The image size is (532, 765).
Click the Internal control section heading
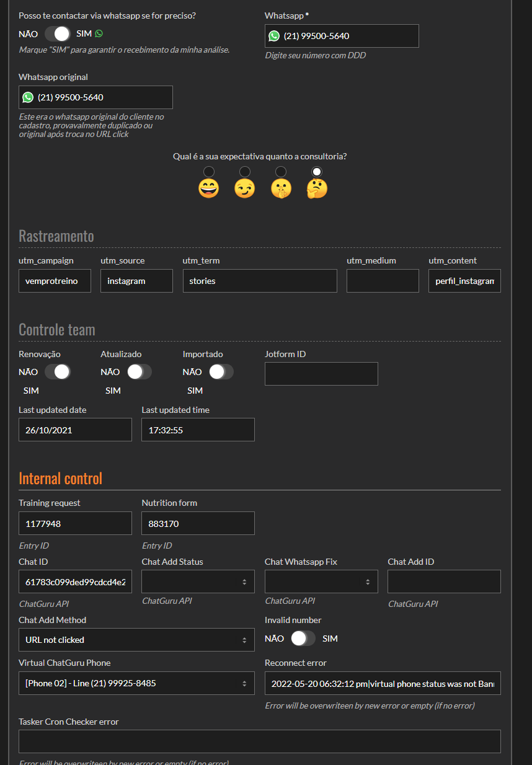pos(61,479)
